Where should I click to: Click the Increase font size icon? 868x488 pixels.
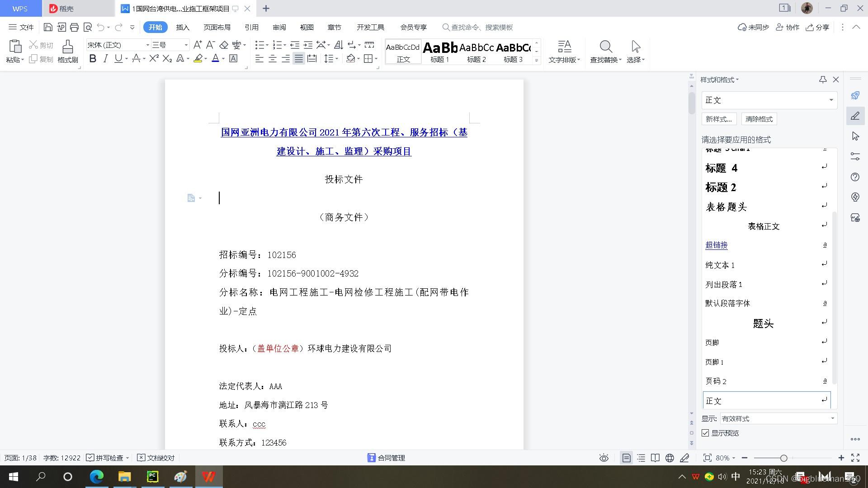pyautogui.click(x=198, y=45)
